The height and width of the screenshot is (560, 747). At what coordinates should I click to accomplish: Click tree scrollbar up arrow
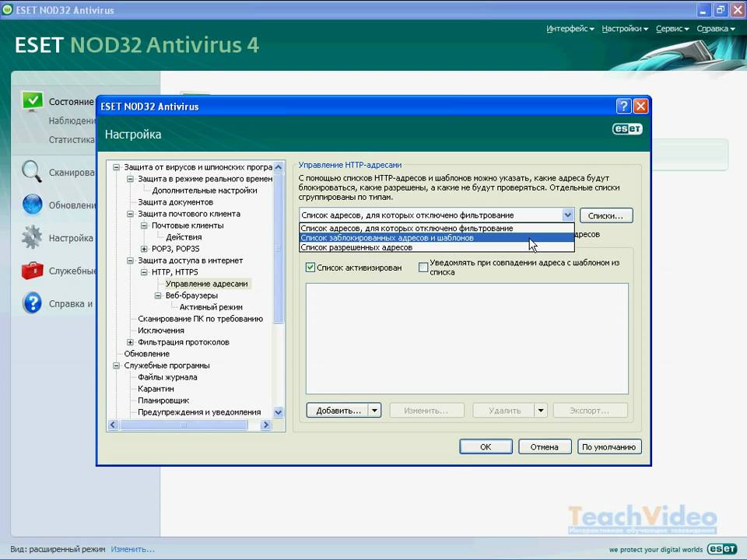pyautogui.click(x=279, y=167)
